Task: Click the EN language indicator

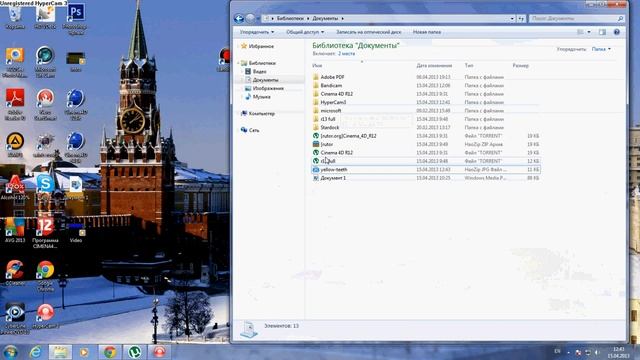Action: [557, 351]
